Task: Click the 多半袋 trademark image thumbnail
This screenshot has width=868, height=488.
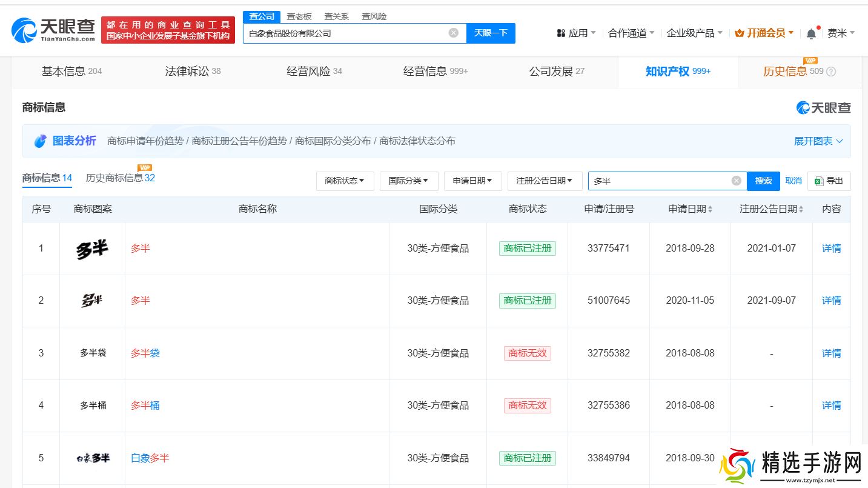Action: [93, 353]
